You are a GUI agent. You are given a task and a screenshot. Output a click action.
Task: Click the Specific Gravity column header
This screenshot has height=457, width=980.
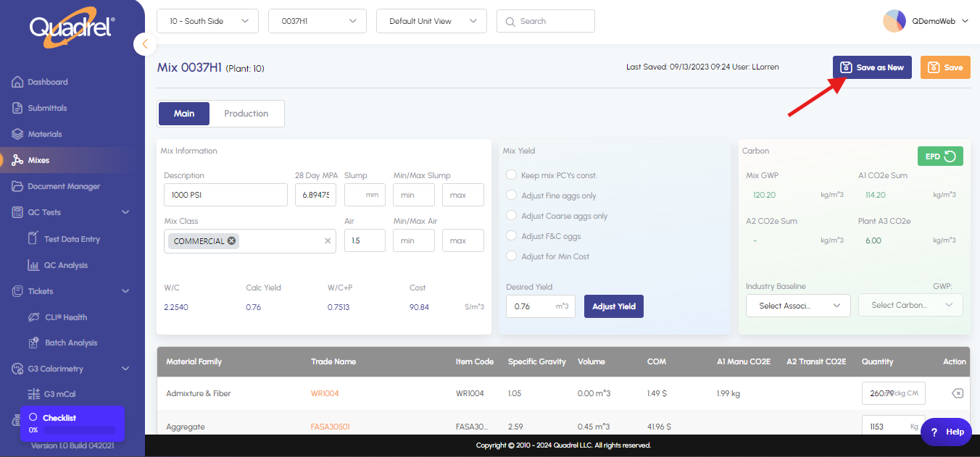pos(537,361)
